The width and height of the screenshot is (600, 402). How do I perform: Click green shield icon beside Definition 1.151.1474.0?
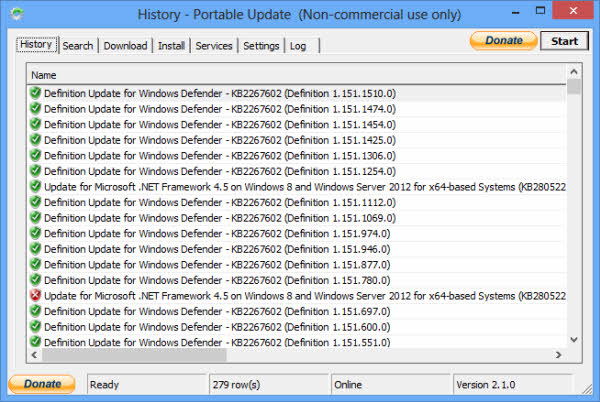pyautogui.click(x=35, y=109)
